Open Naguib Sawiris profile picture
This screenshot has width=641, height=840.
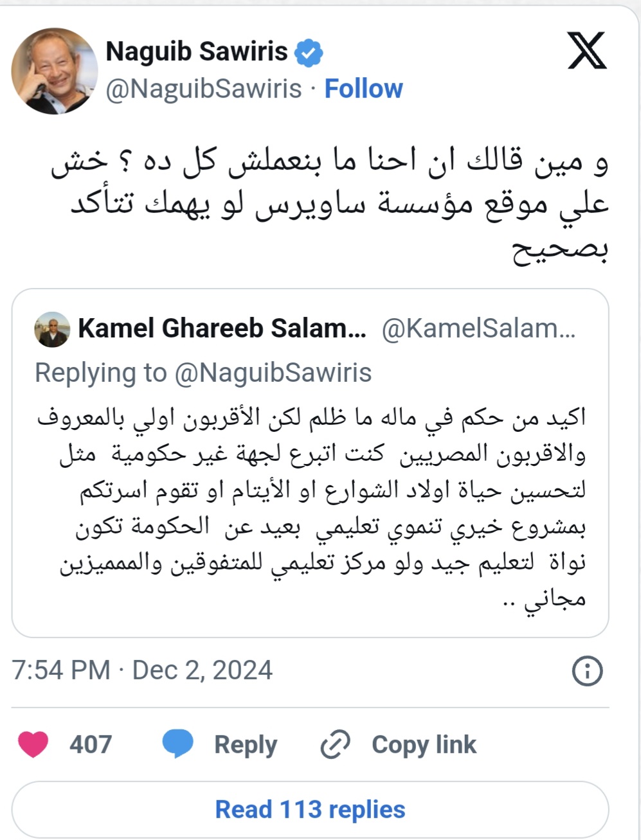click(55, 71)
